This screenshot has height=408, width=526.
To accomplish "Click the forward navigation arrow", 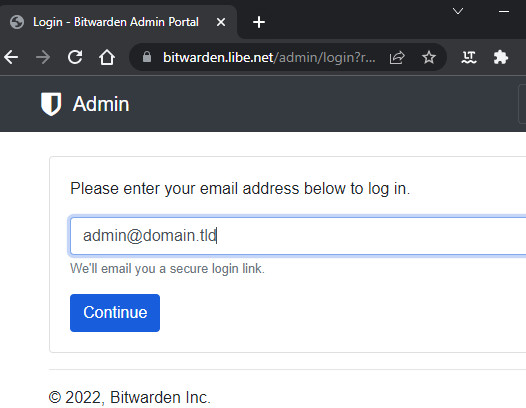I will 43,57.
